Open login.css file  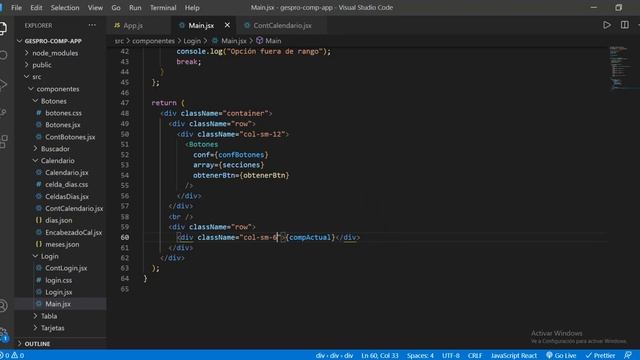coord(60,280)
